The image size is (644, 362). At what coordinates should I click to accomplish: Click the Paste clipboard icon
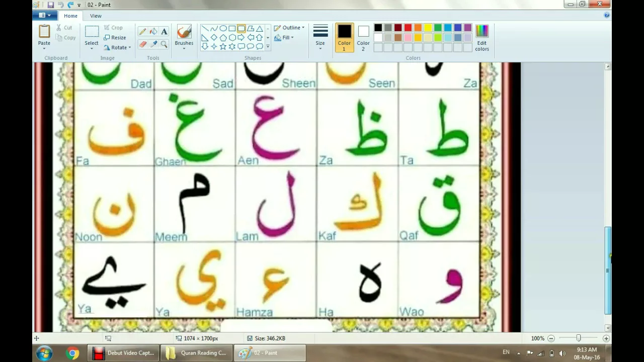coord(44,31)
